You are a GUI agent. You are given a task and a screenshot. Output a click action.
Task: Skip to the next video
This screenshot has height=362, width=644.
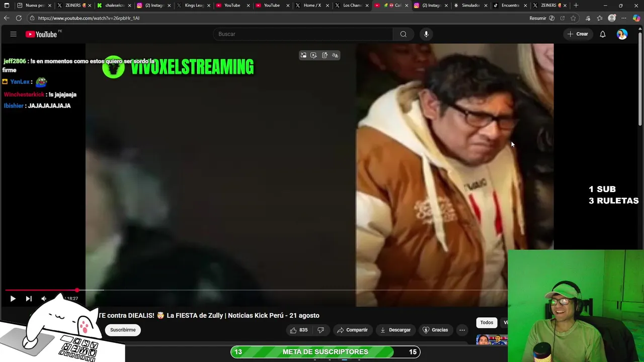point(29,299)
